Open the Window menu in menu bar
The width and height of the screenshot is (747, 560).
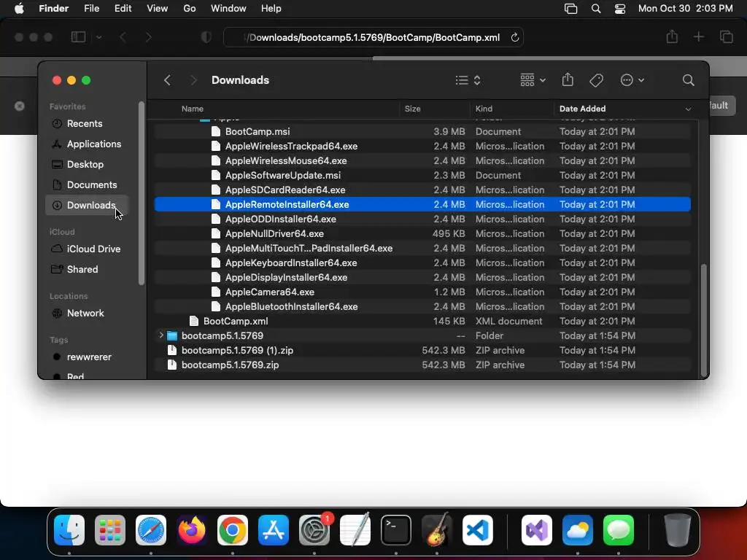tap(228, 9)
